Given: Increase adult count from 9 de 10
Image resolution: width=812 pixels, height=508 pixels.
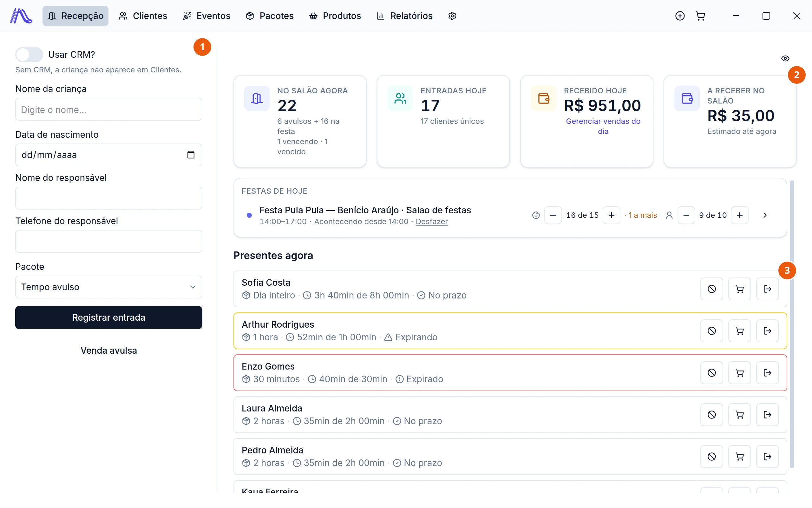Looking at the screenshot, I should pos(740,215).
